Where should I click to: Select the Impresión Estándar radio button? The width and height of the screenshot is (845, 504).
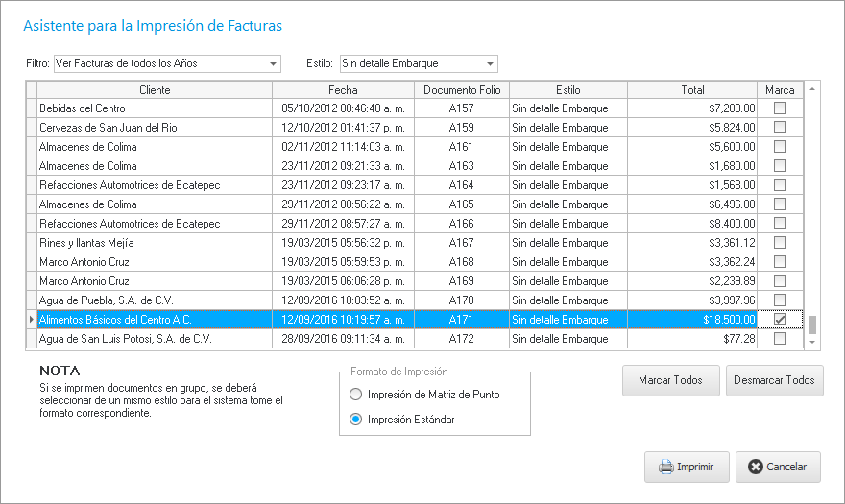tap(356, 420)
